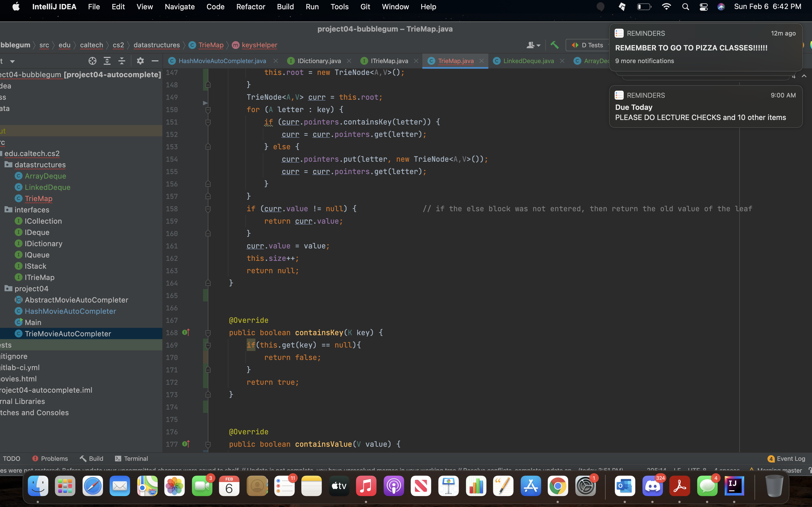812x507 pixels.
Task: Click Expand All icon in project panel
Action: 107,61
